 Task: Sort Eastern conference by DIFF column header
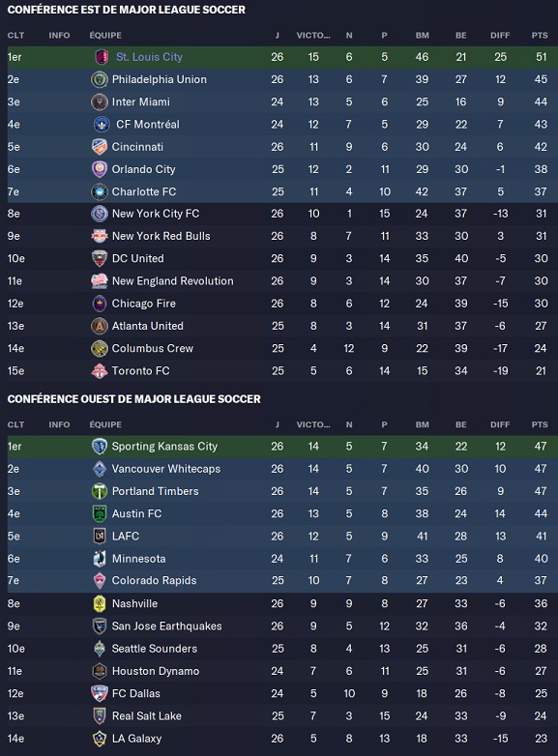500,35
